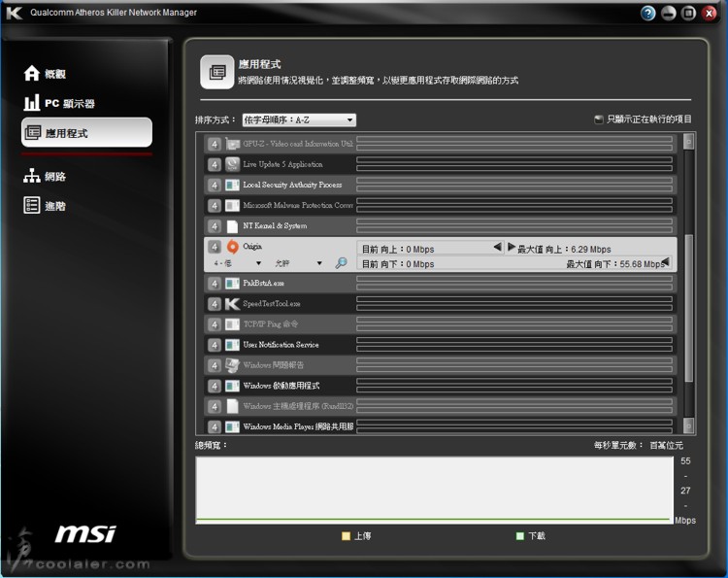The image size is (728, 578).
Task: Click the 目前 向下：0 Mbps value
Action: coord(398,264)
